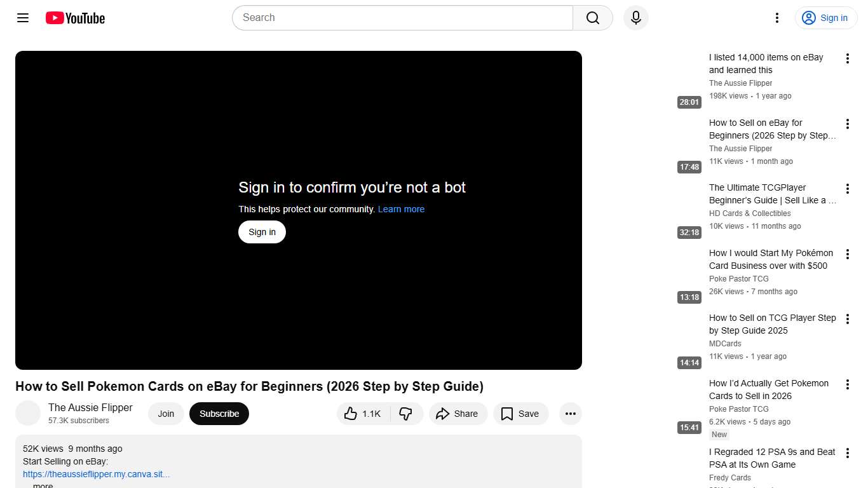Screen dimensions: 868x488
Task: Open the guide navigation hamburger menu
Action: [22, 18]
